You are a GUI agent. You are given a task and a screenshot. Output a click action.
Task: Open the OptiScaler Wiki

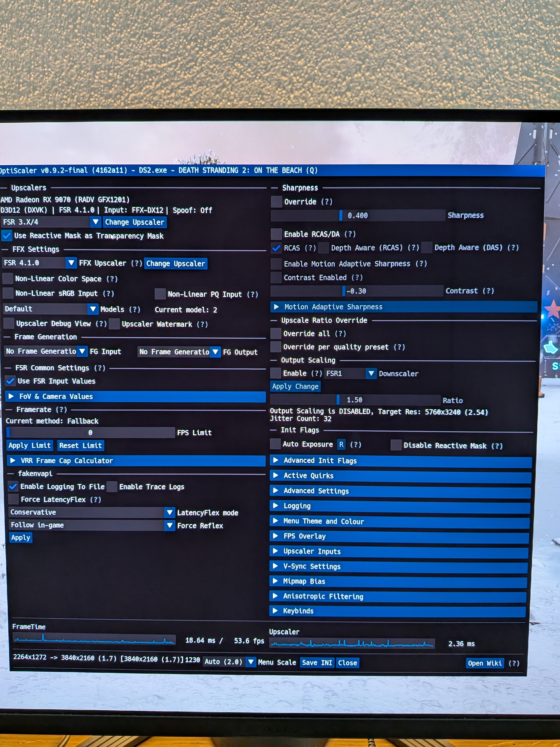[x=485, y=663]
